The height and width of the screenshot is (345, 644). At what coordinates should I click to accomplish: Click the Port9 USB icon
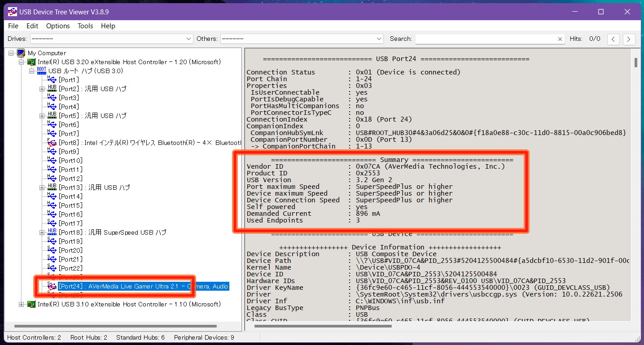pos(52,151)
